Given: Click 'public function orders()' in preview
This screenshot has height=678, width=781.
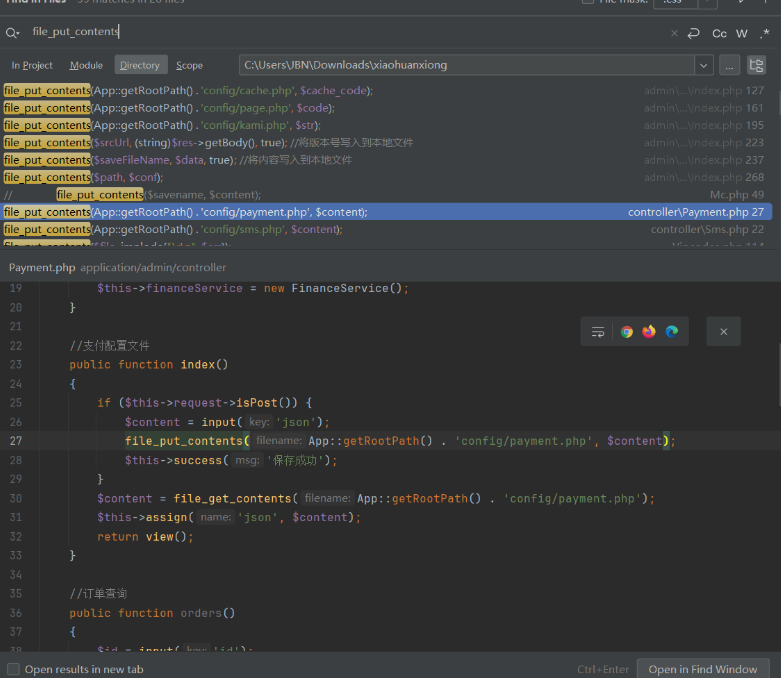Looking at the screenshot, I should (x=152, y=613).
